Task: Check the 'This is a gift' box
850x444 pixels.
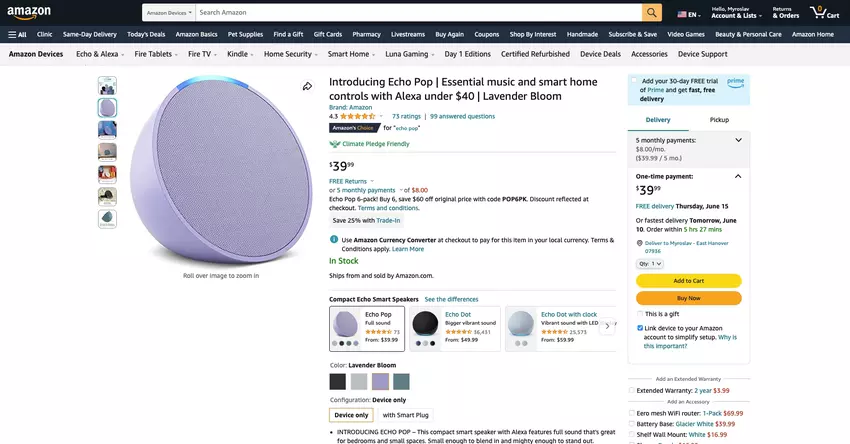Action: pyautogui.click(x=640, y=313)
